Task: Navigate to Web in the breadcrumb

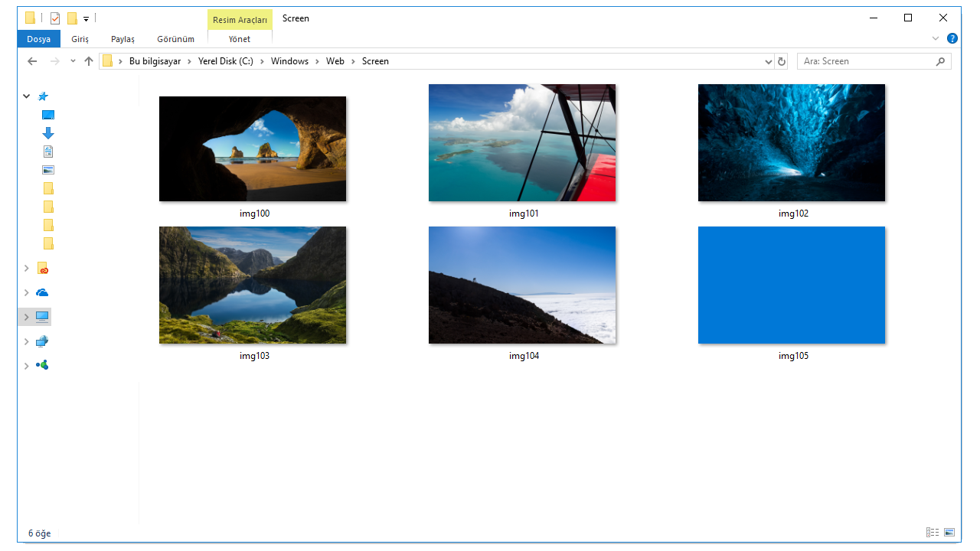Action: point(335,61)
